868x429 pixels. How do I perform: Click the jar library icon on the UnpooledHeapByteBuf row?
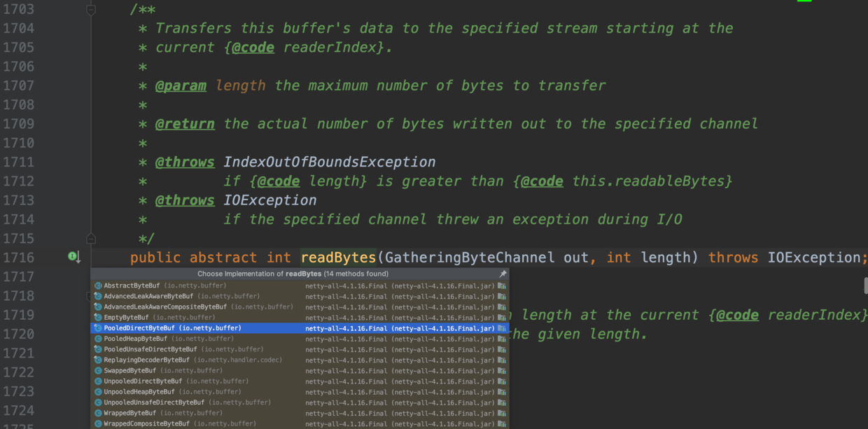click(502, 391)
